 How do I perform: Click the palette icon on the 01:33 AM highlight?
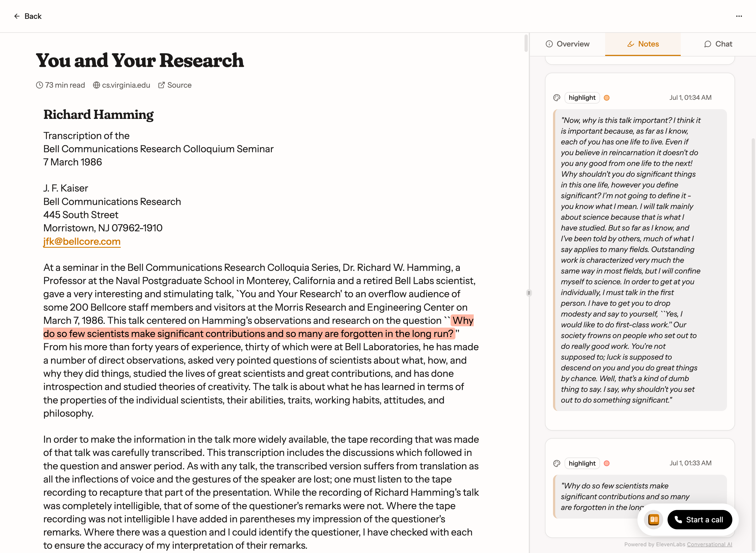coord(557,463)
